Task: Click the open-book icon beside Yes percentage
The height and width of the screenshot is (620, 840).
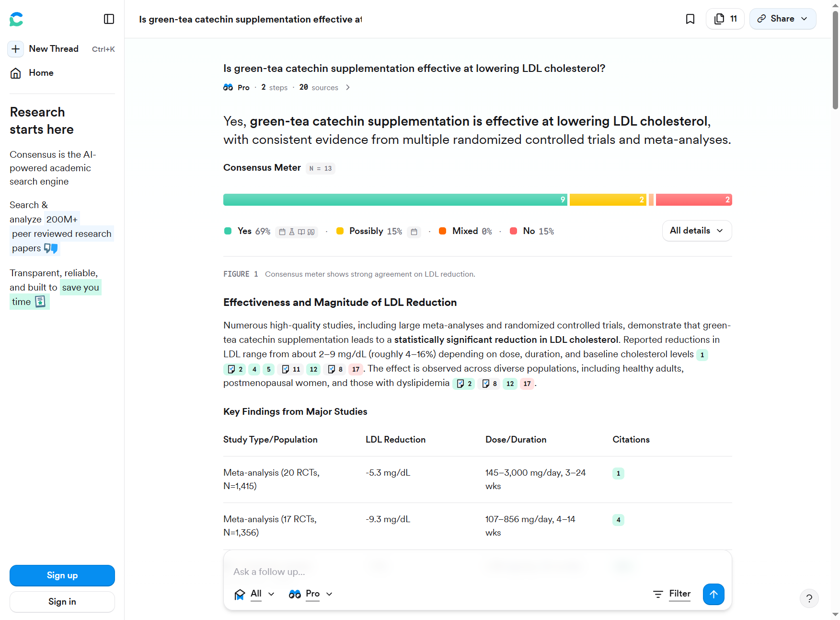Action: click(301, 232)
